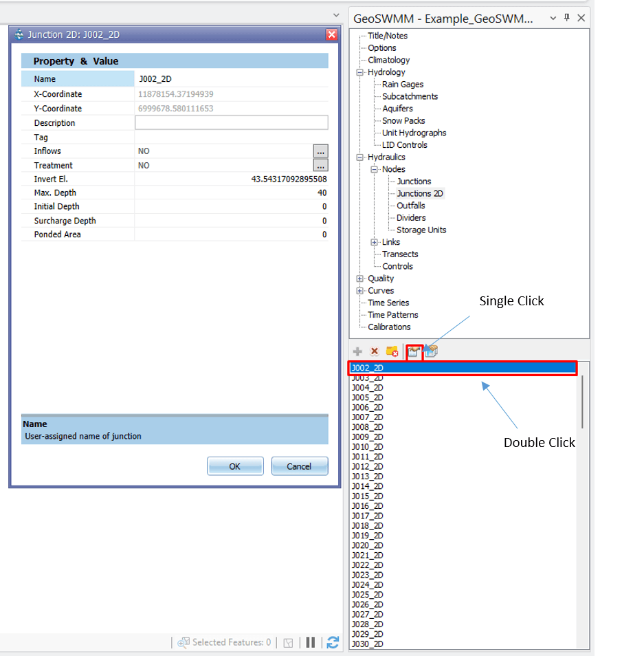Open the highlighted single-object editor icon

pos(413,351)
